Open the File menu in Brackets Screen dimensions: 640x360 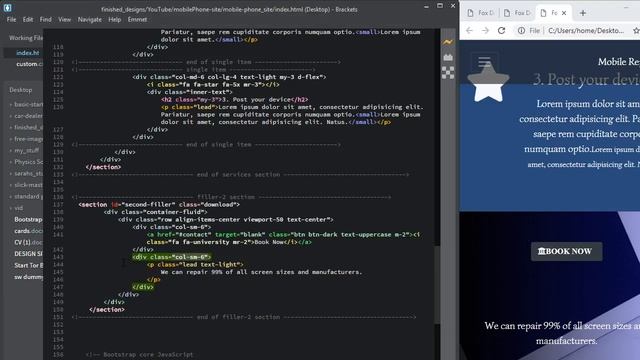tap(11, 19)
